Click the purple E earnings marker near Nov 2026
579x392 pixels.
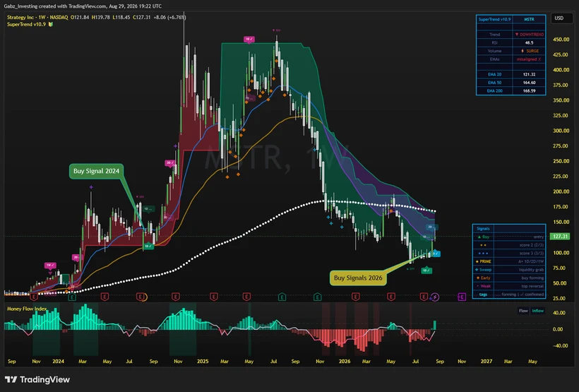pos(462,297)
